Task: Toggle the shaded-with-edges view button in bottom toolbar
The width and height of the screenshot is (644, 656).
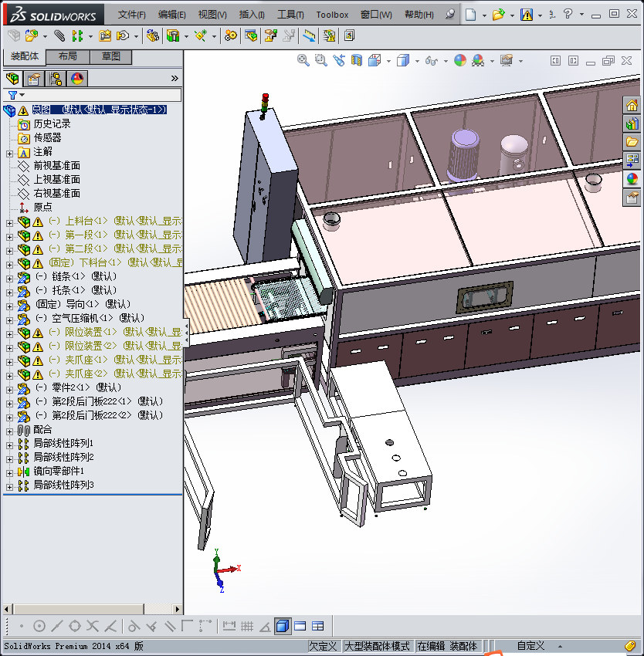Action: pos(282,626)
